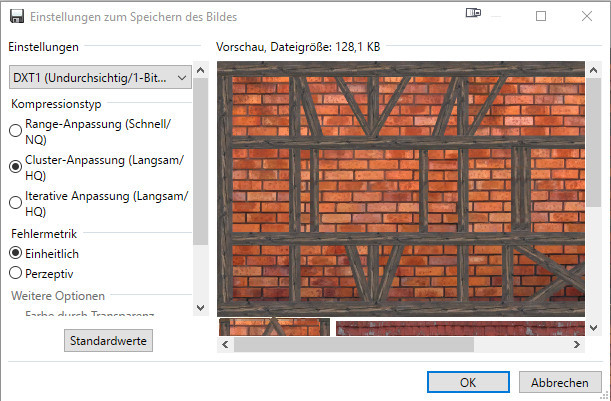Click the Kompressionstyp section label
This screenshot has height=401, width=611.
tap(57, 104)
